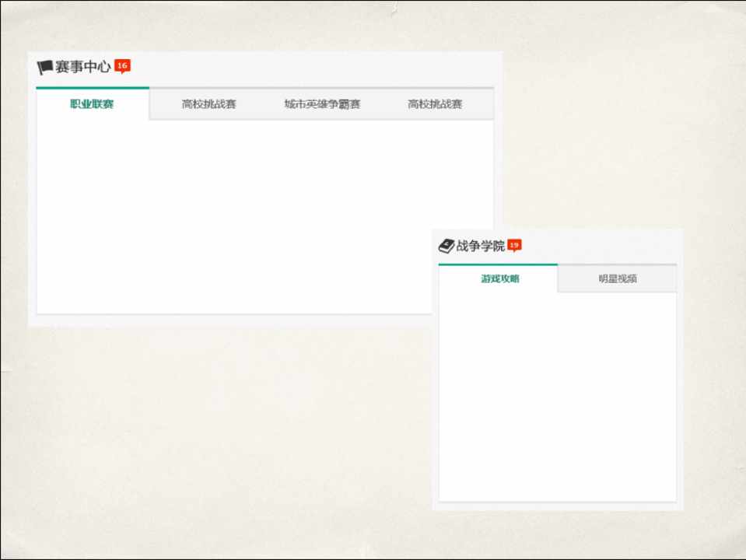Open the 城市英雄争霸赛 tab
This screenshot has height=560, width=746.
point(322,104)
